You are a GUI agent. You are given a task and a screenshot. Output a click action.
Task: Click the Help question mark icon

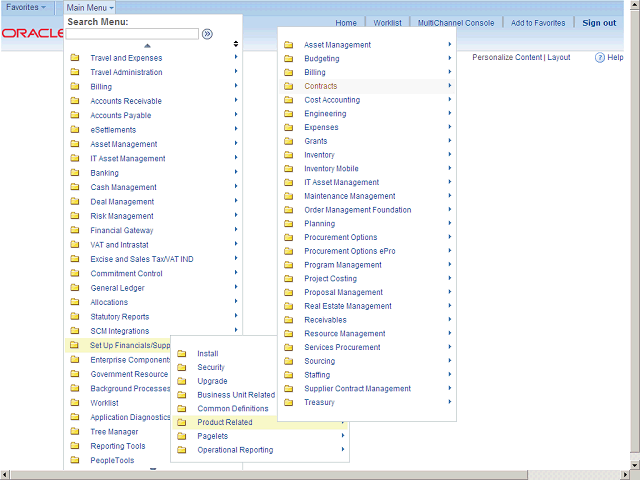[600, 58]
